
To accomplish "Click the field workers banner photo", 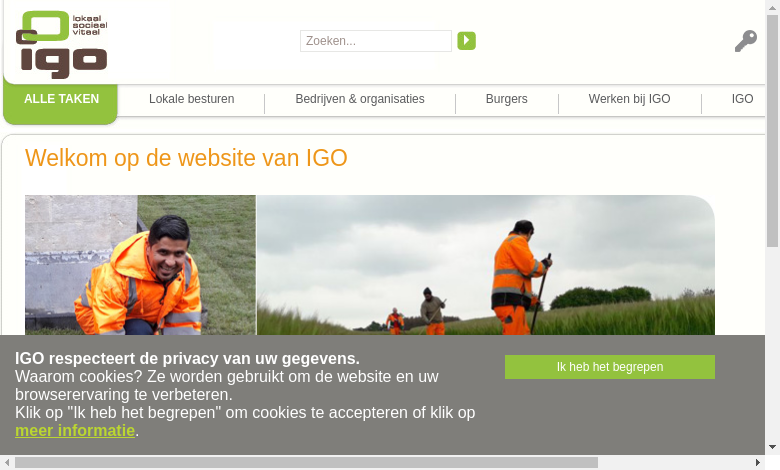I will [486, 265].
